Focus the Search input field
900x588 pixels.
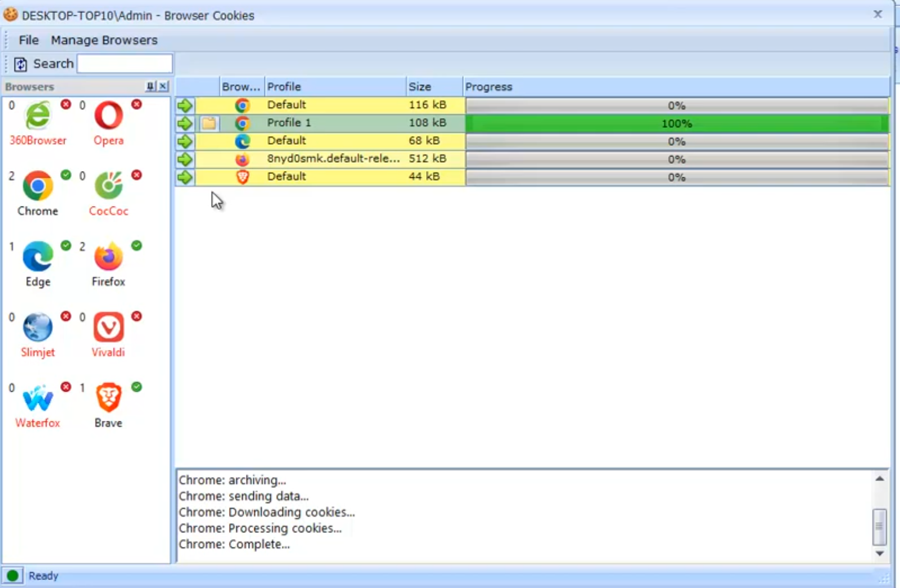125,63
